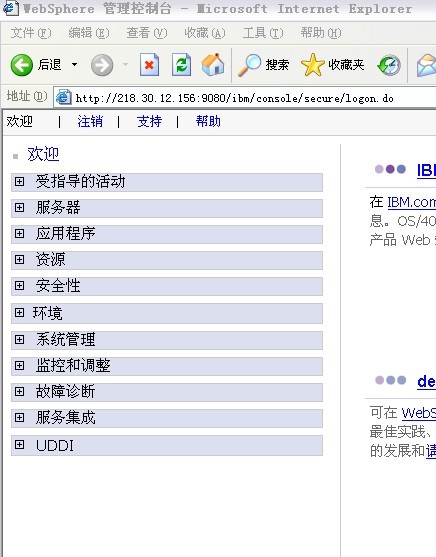Expand the 应用程序 tree node
The width and height of the screenshot is (436, 557).
20,233
